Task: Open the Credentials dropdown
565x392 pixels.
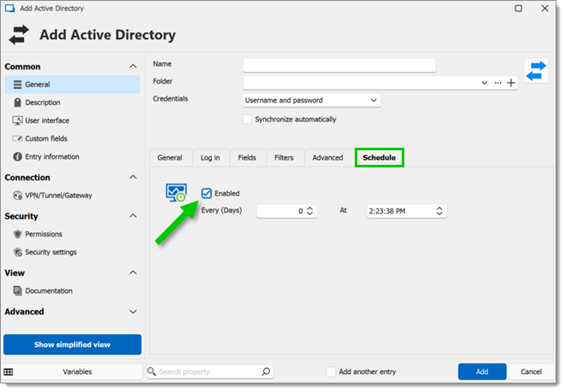Action: coord(312,100)
